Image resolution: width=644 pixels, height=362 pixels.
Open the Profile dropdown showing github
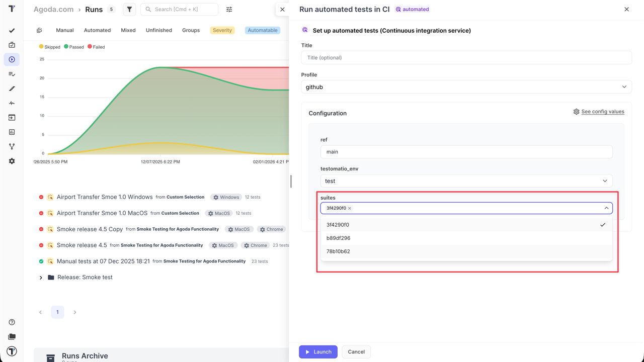tap(466, 86)
